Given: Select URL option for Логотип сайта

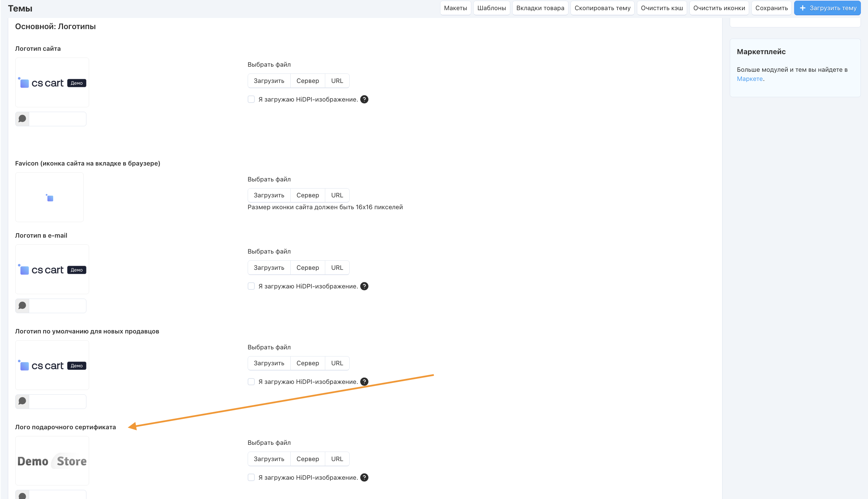Looking at the screenshot, I should [337, 81].
